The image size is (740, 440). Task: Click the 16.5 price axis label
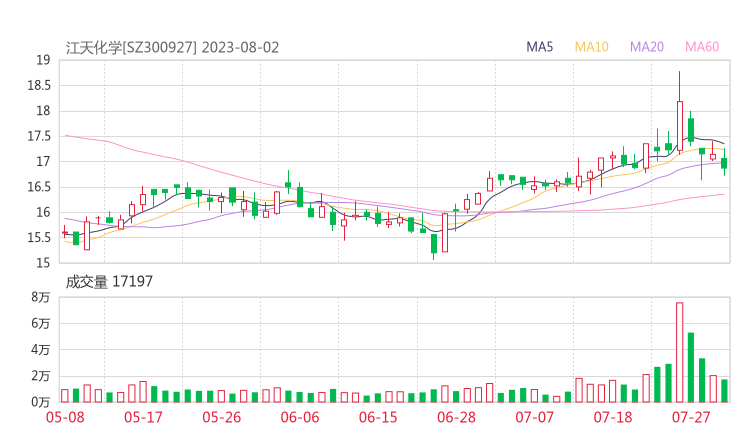39,187
